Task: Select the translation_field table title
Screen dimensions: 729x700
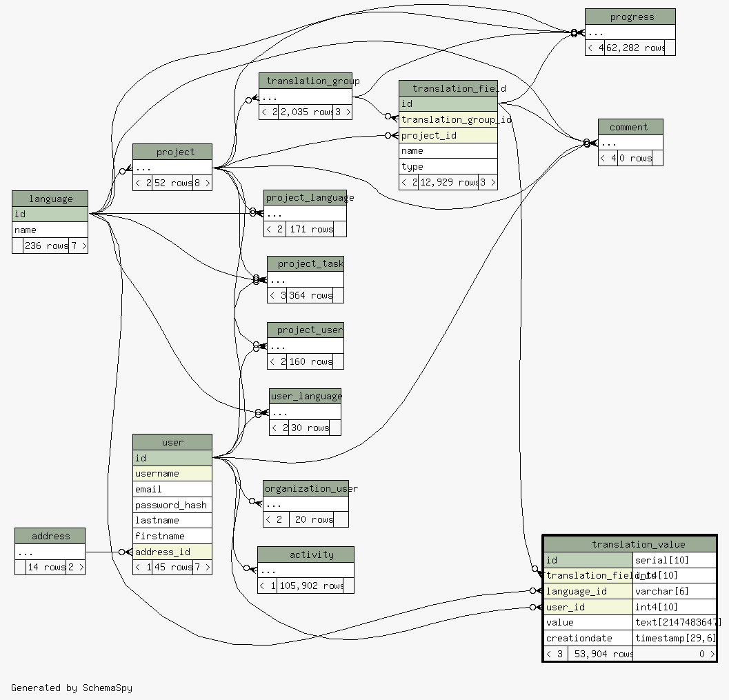Action: pyautogui.click(x=448, y=88)
